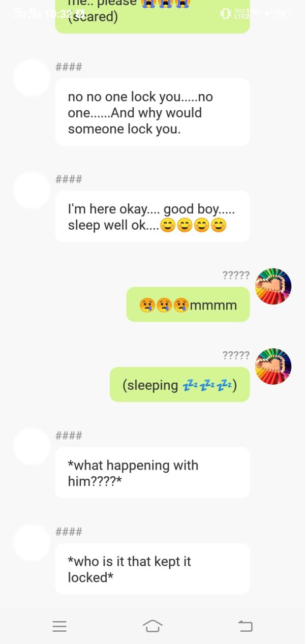Select the 'no no one lock you' message bubble
This screenshot has width=305, height=644.
point(152,112)
